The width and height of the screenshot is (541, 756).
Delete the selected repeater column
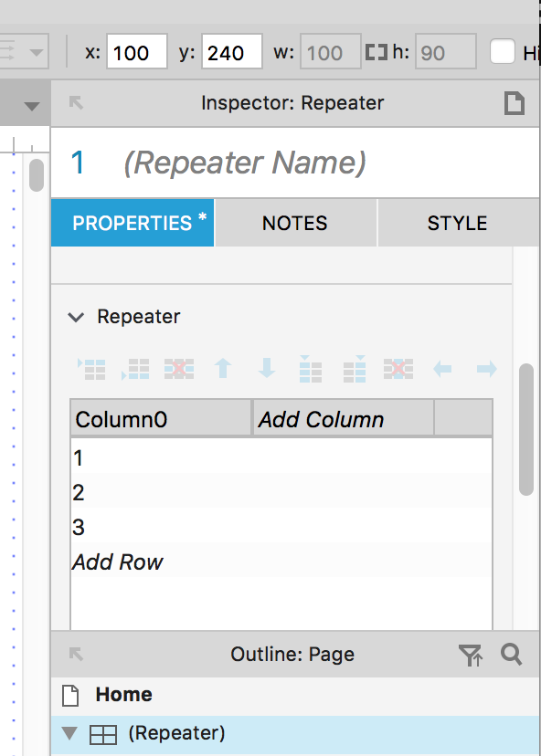pyautogui.click(x=398, y=369)
